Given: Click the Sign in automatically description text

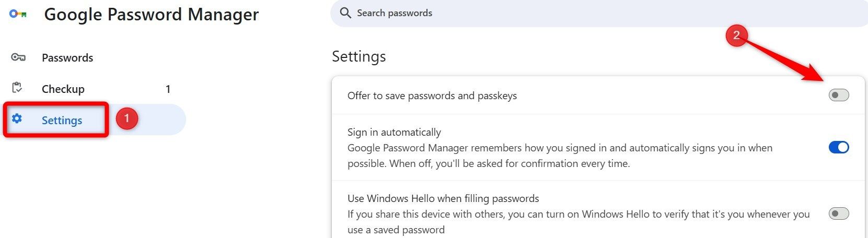Looking at the screenshot, I should coord(559,156).
